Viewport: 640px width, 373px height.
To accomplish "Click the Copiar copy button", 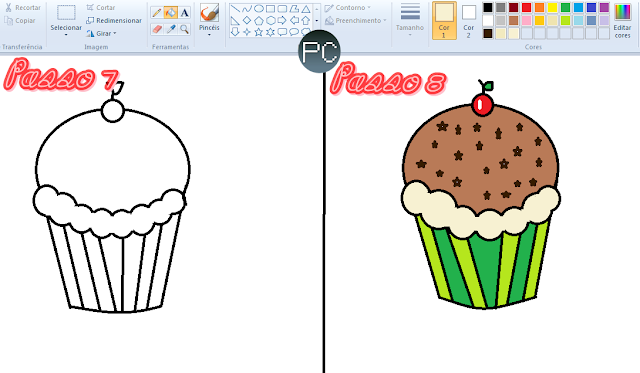I will pos(20,20).
